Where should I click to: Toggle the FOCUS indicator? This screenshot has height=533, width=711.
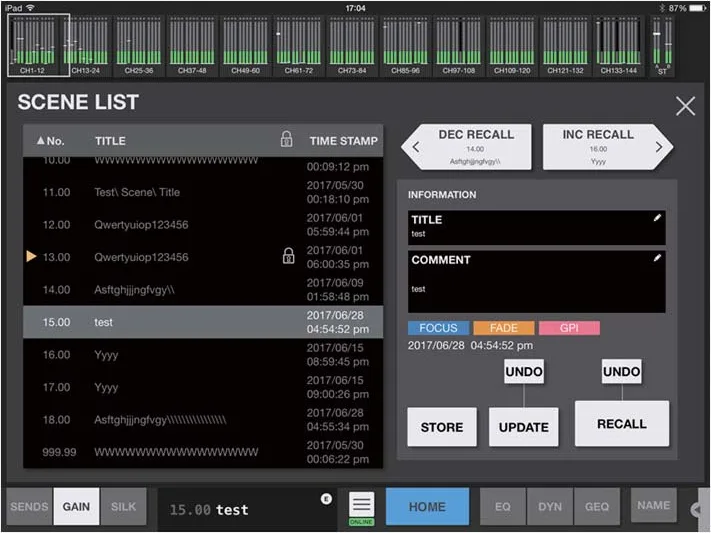click(x=438, y=328)
